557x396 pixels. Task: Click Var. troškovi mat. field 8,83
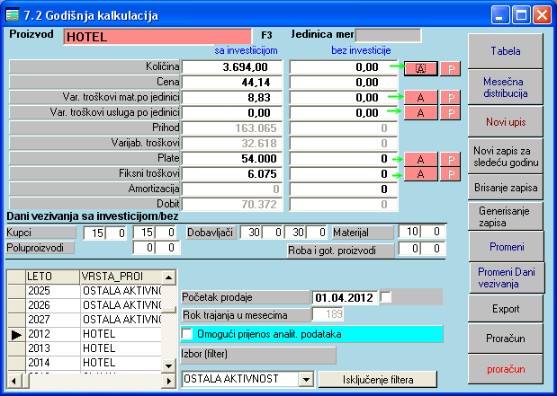click(232, 98)
